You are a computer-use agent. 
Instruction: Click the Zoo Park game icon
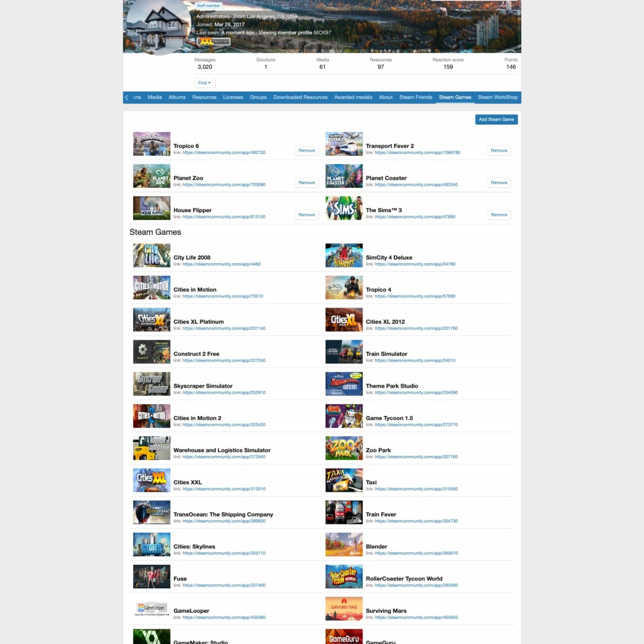pyautogui.click(x=344, y=448)
